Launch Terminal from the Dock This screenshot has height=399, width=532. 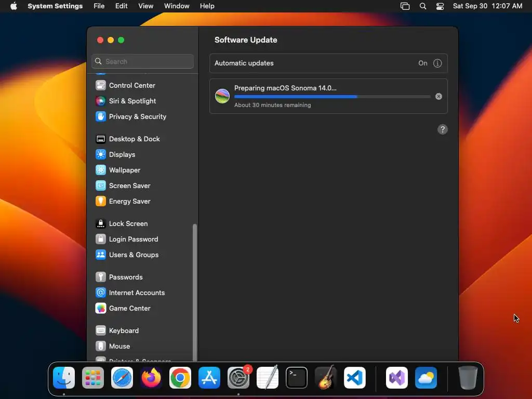pos(297,378)
